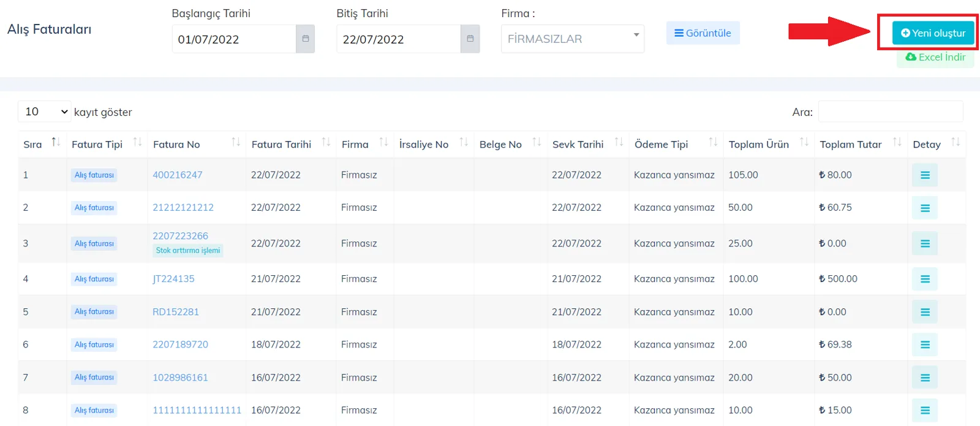Screen dimensions: 980x426
Task: Open invoice link 2207223266
Action: (181, 236)
